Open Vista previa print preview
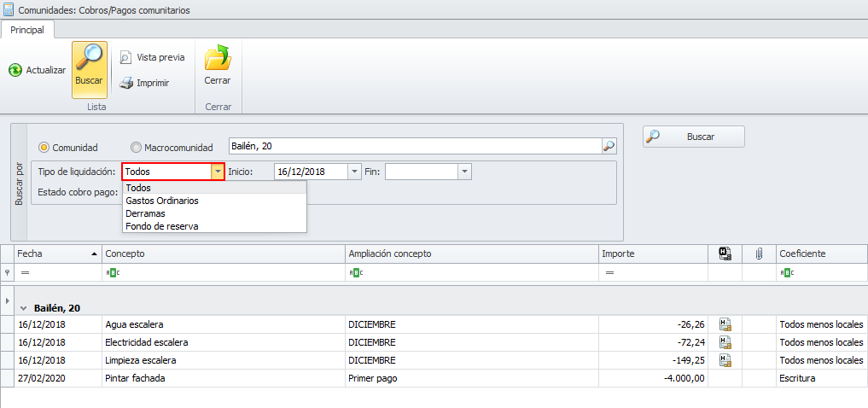Viewport: 868px width, 408px height. pyautogui.click(x=152, y=57)
